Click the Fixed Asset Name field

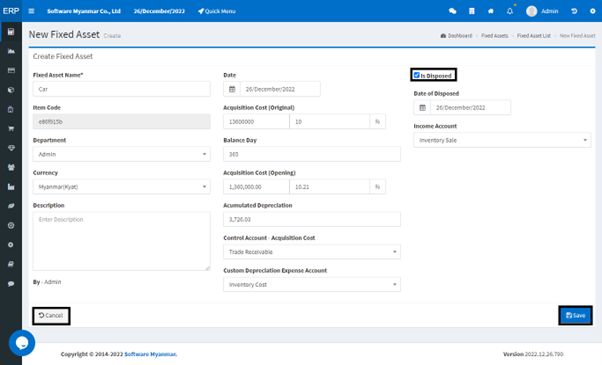coord(121,89)
